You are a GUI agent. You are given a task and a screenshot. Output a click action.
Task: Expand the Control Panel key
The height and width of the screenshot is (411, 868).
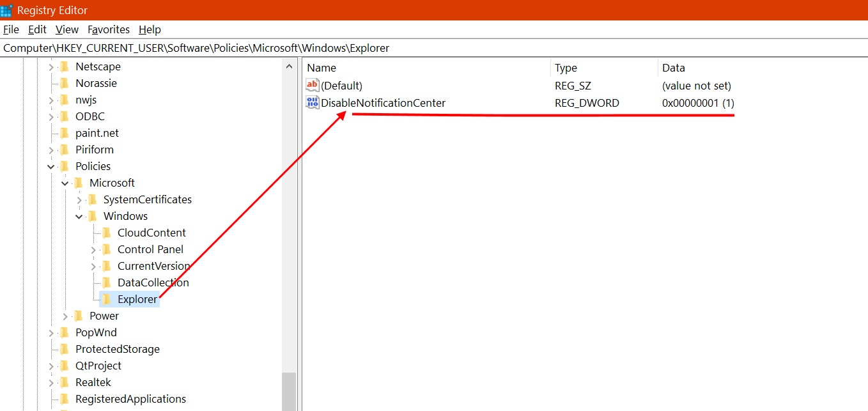(93, 249)
